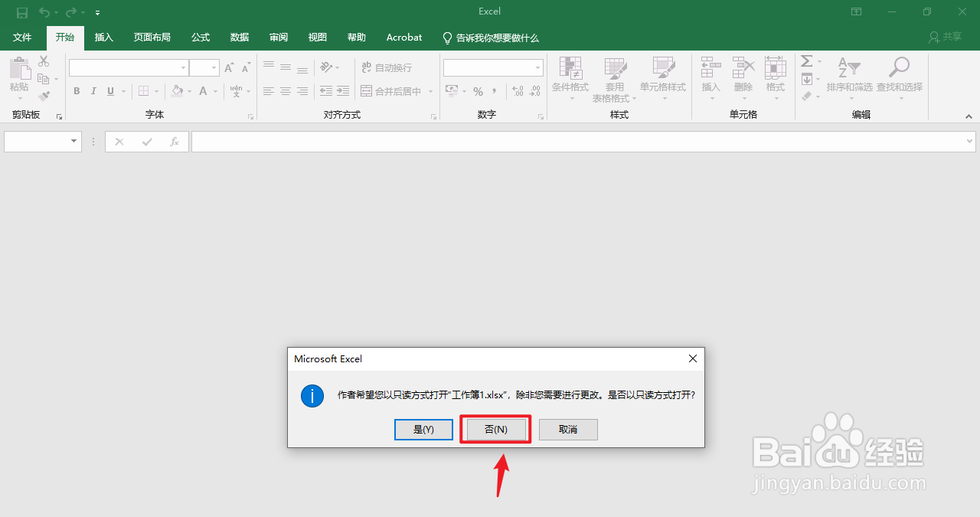
Task: Toggle Underline formatting
Action: 111,91
